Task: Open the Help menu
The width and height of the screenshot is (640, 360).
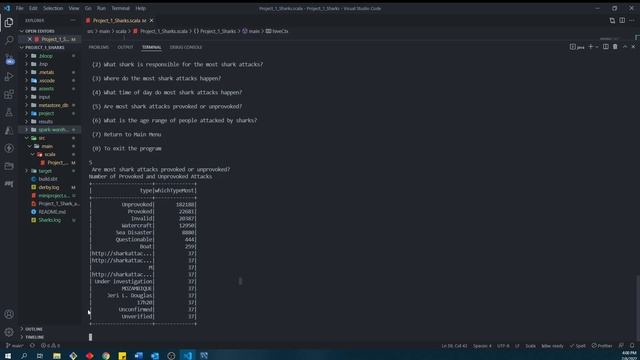Action: tap(140, 8)
